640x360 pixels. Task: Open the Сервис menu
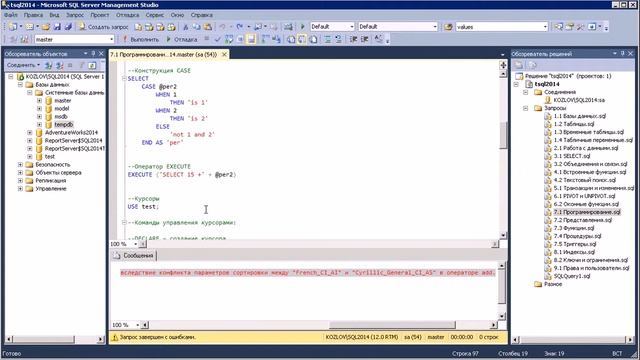[x=155, y=15]
